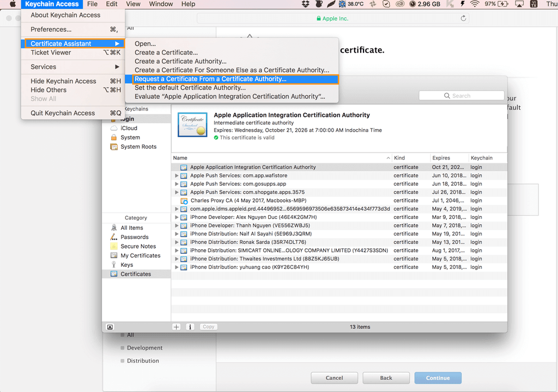Expand iPhone Developer Thanh Nguyen certificate

pos(177,225)
